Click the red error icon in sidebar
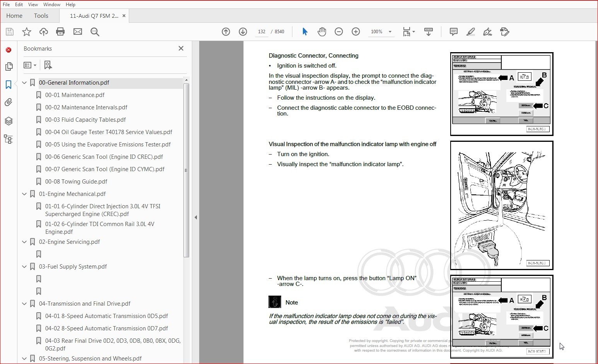Viewport: 598px width, 364px height. 9,50
